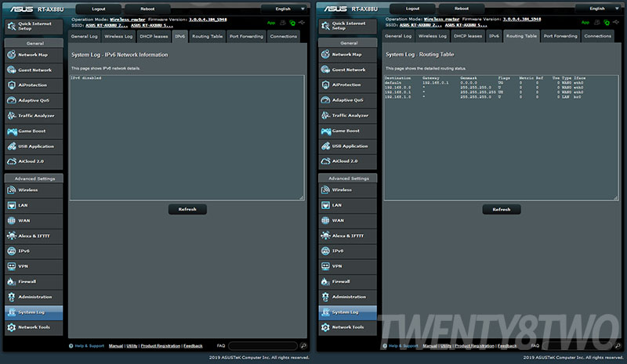This screenshot has height=364, width=627.
Task: Click IPv6 log text area in left window
Action: (187, 138)
